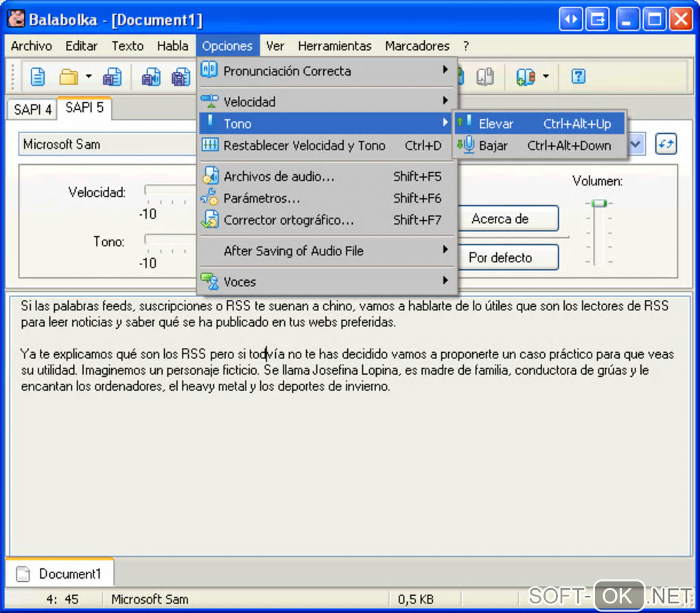Choose Bajar in Tono submenu
The image size is (700, 613).
539,145
